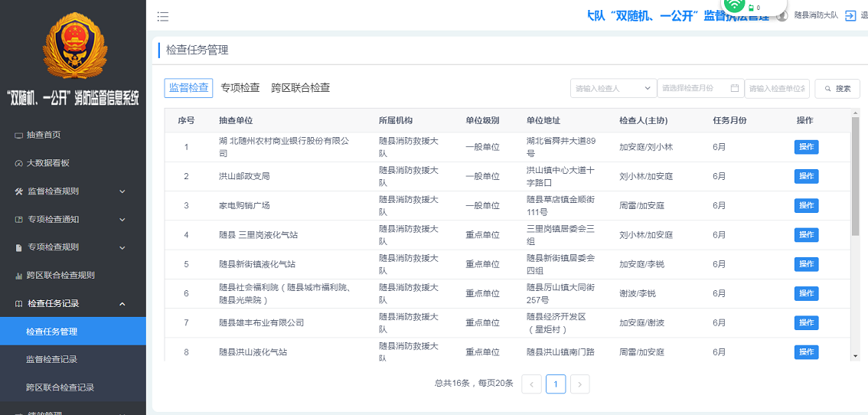This screenshot has height=415, width=868.
Task: Expand 专项检查规则 submenu chevron
Action: 122,247
